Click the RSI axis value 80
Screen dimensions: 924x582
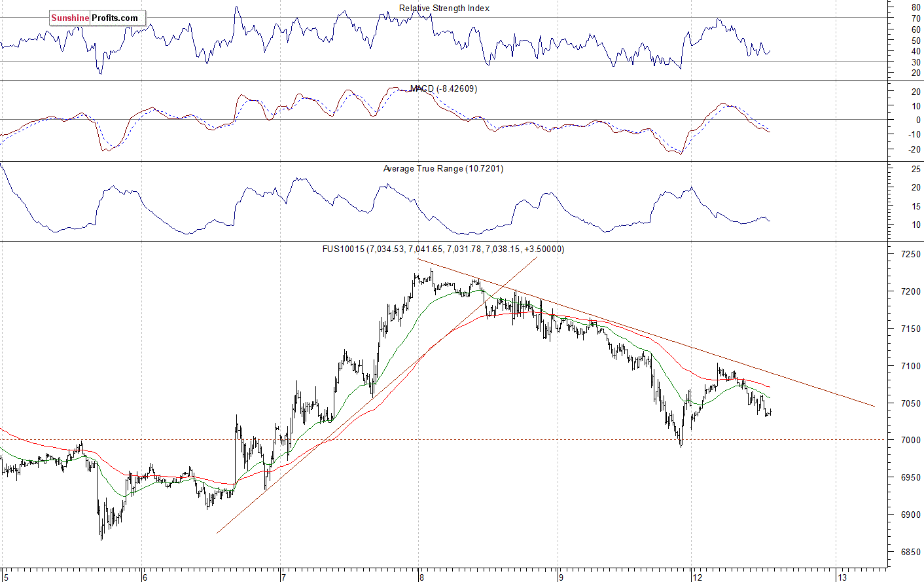pyautogui.click(x=916, y=8)
